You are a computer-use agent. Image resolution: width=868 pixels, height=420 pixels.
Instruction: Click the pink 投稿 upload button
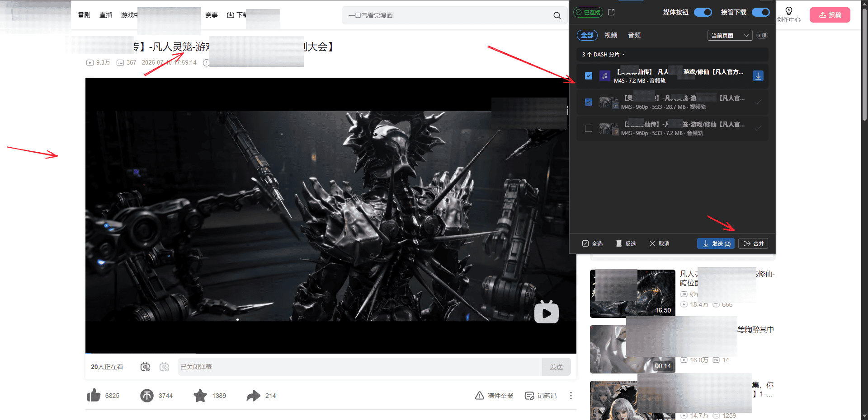click(x=830, y=15)
